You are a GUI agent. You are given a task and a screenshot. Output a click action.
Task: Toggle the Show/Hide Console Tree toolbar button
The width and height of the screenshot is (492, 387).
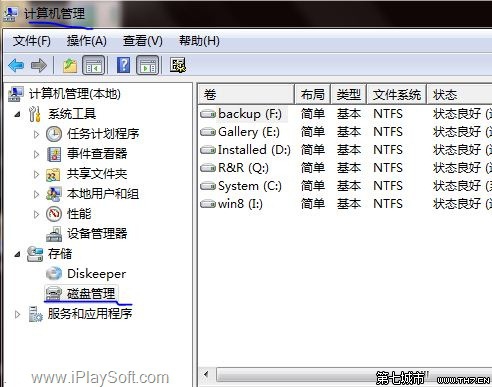pyautogui.click(x=93, y=65)
